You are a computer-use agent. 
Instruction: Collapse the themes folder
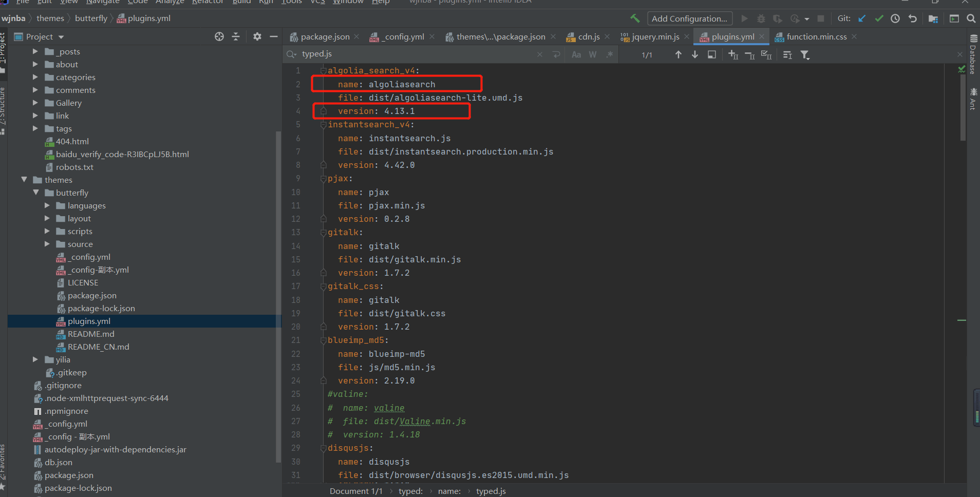tap(24, 180)
